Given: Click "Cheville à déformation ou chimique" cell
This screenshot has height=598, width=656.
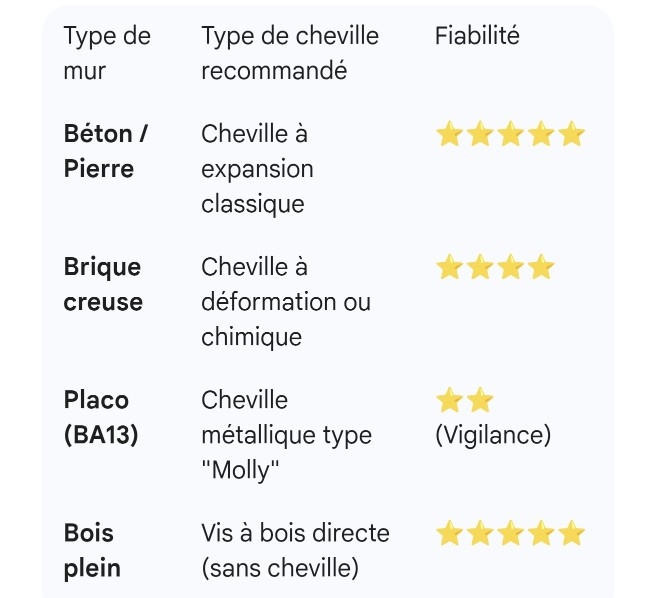Looking at the screenshot, I should click(285, 301).
